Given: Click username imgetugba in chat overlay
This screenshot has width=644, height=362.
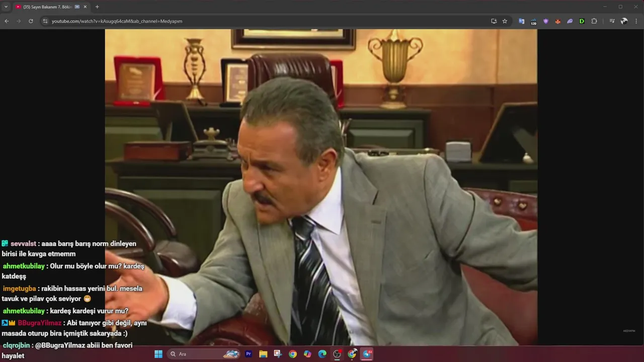Looking at the screenshot, I should tap(19, 289).
